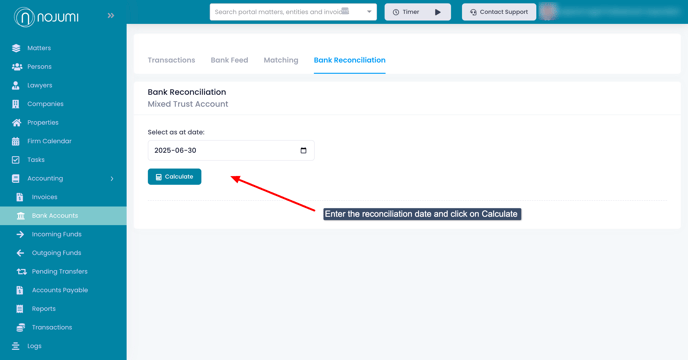Click the Bank Accounts institution icon

click(20, 216)
